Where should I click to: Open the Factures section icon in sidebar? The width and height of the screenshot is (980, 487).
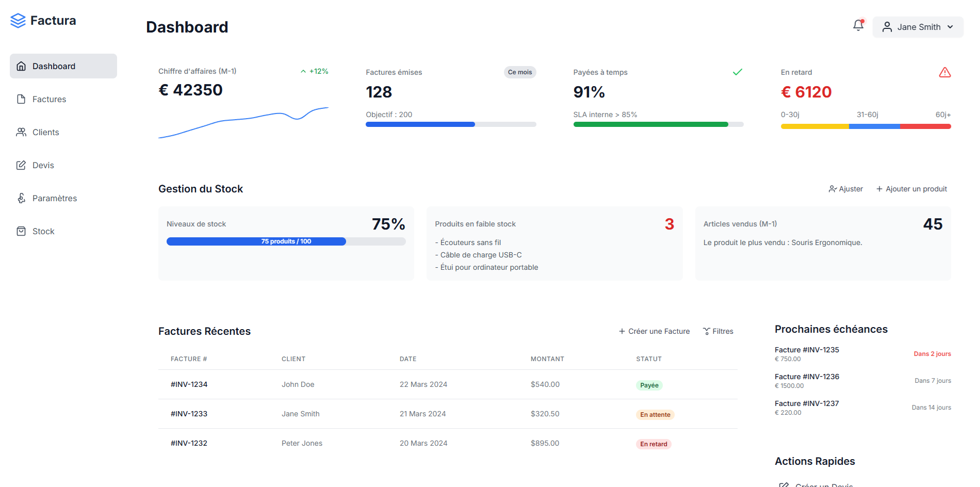coord(21,99)
